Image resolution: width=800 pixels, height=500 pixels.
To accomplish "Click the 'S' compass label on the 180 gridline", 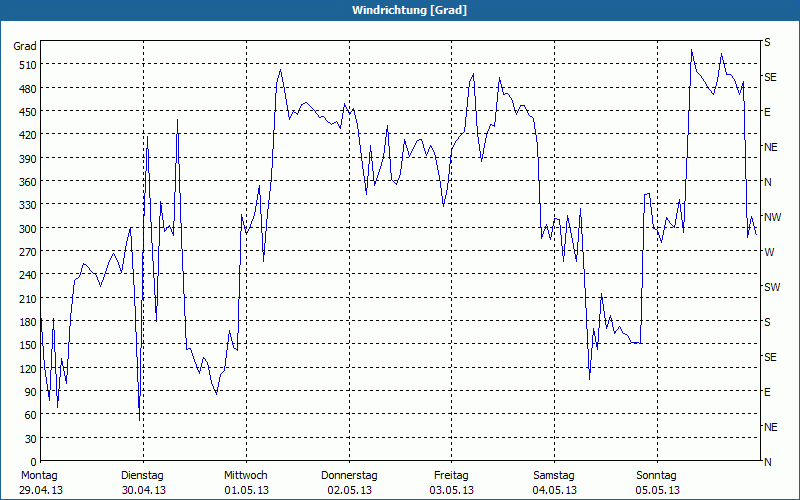I will pyautogui.click(x=767, y=322).
